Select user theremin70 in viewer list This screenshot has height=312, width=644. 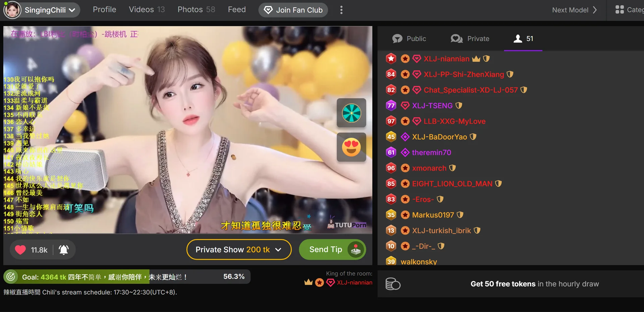pos(431,153)
